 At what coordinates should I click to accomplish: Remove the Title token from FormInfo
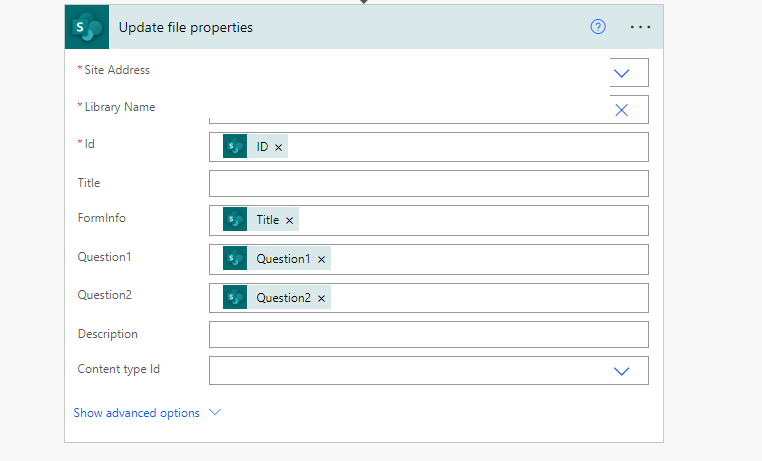tap(290, 220)
